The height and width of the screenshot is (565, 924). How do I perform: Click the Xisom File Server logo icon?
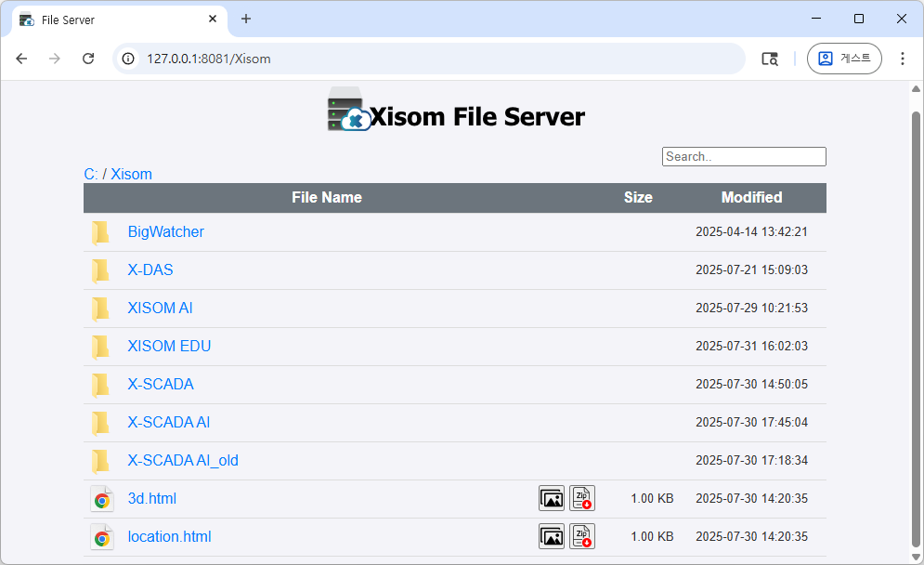coord(349,109)
